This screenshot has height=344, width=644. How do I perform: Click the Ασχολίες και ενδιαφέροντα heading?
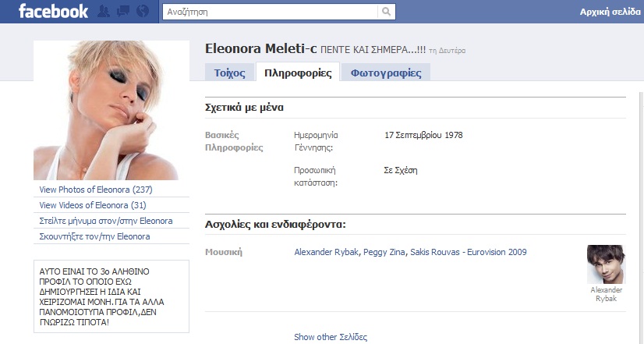tap(275, 225)
